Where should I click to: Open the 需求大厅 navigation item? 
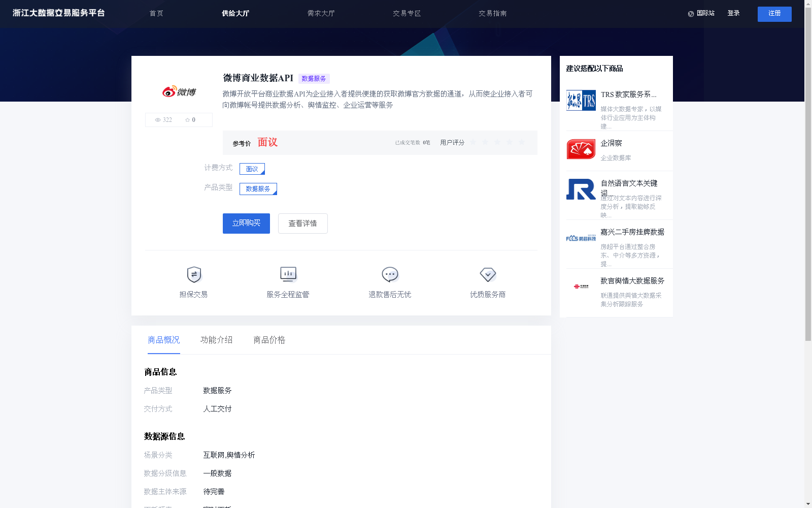[321, 13]
